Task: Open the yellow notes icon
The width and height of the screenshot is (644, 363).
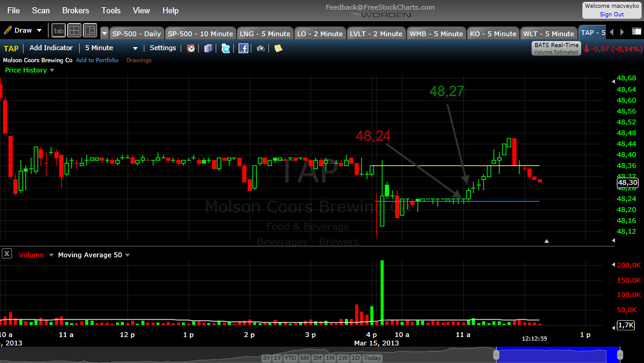Action: tap(278, 48)
